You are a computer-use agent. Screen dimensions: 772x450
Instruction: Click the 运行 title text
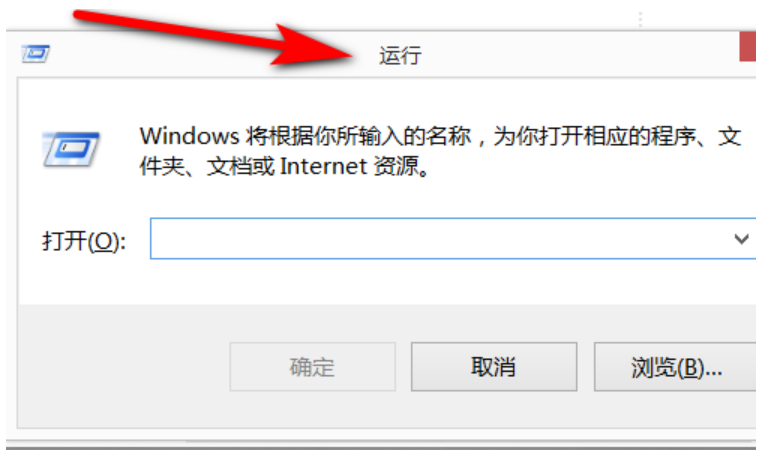[x=400, y=55]
